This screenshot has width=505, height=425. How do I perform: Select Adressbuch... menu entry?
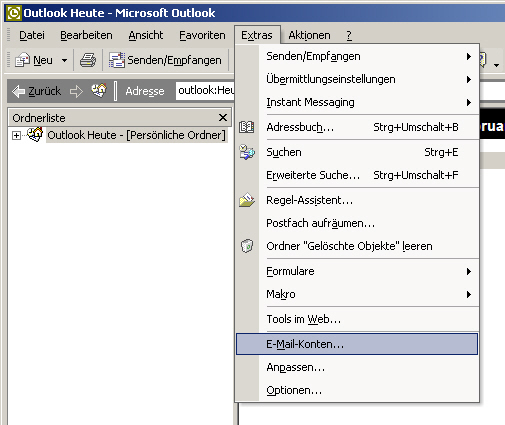click(x=357, y=127)
